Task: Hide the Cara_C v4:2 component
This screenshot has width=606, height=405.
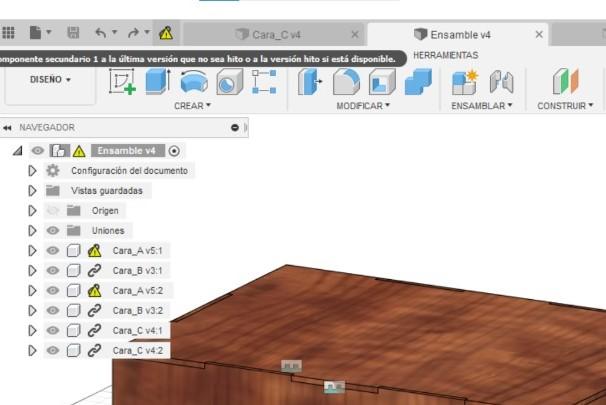Action: tap(53, 351)
